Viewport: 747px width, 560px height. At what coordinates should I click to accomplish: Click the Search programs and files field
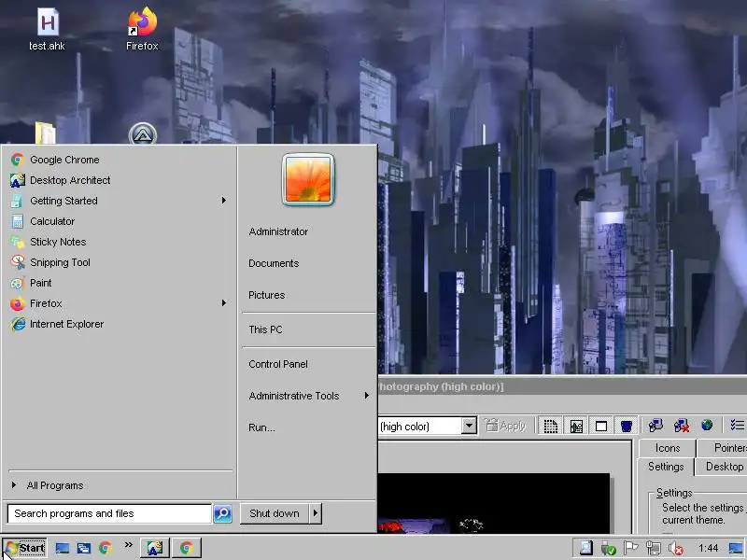tap(109, 513)
